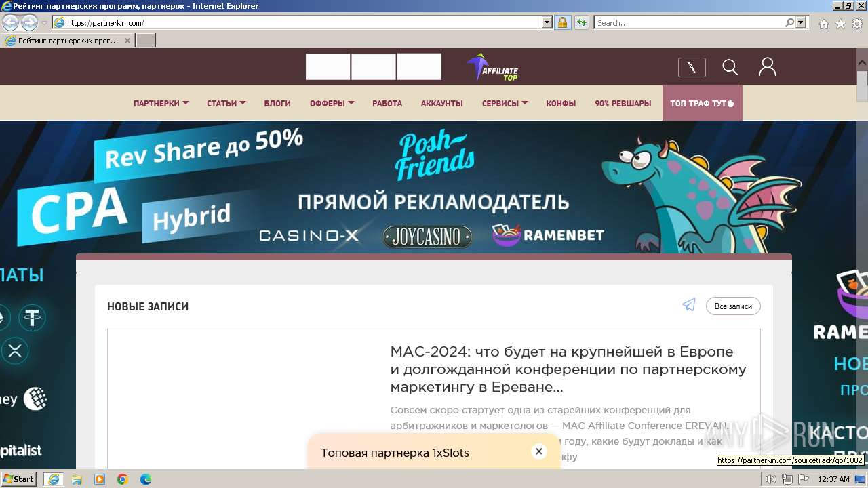Viewport: 868px width, 488px height.
Task: Open File Explorer folder from taskbar
Action: click(x=77, y=479)
